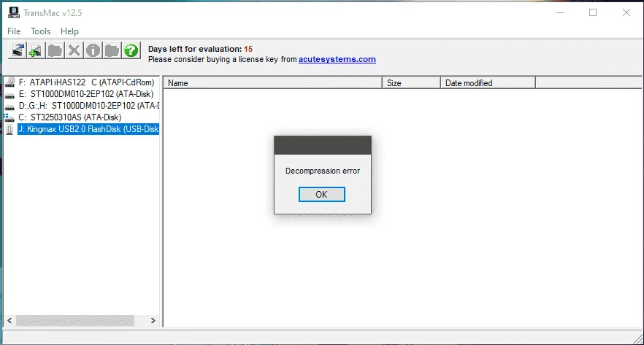Click the CD-ROM drive icon for F:
The width and height of the screenshot is (644, 345).
10,82
